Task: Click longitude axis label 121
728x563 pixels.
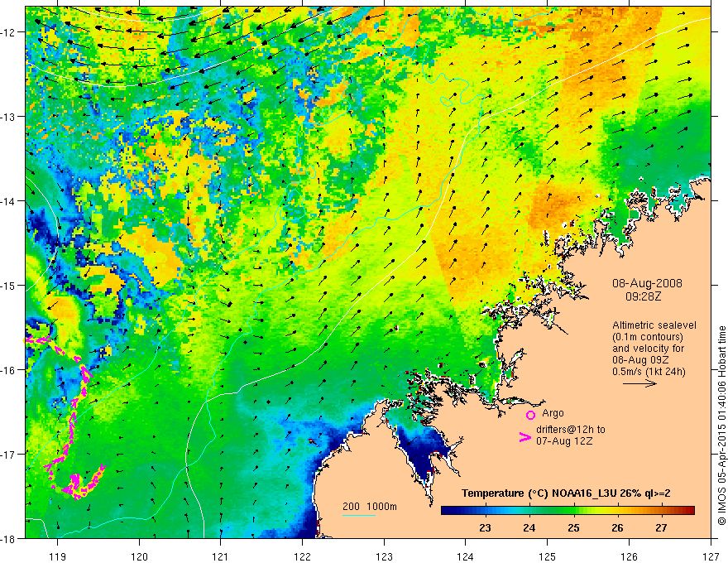Action: [221, 556]
